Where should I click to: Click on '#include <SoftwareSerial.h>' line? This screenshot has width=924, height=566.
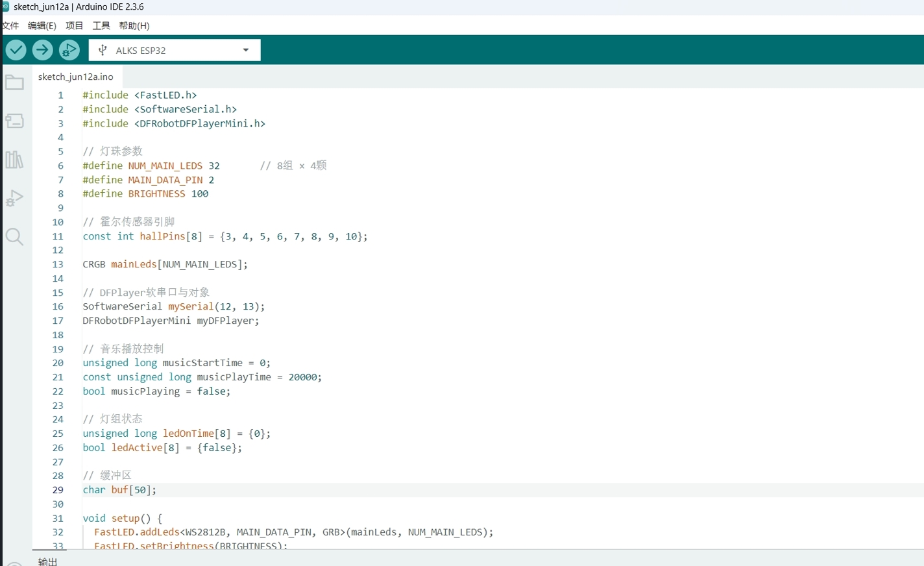(x=160, y=109)
